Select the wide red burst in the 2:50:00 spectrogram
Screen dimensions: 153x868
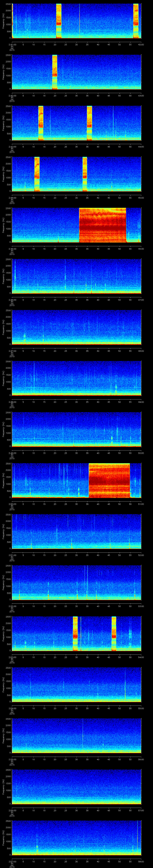[109, 480]
